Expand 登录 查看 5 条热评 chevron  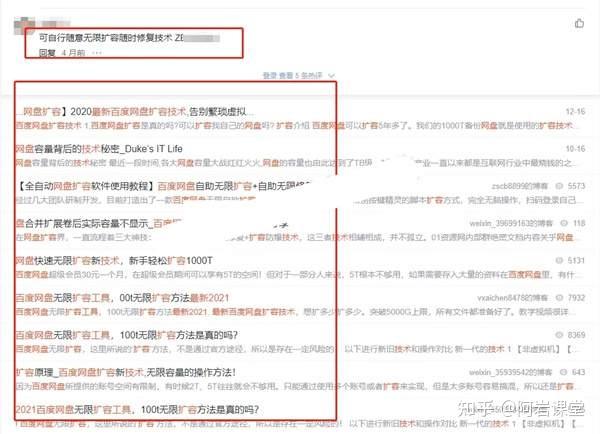click(331, 75)
